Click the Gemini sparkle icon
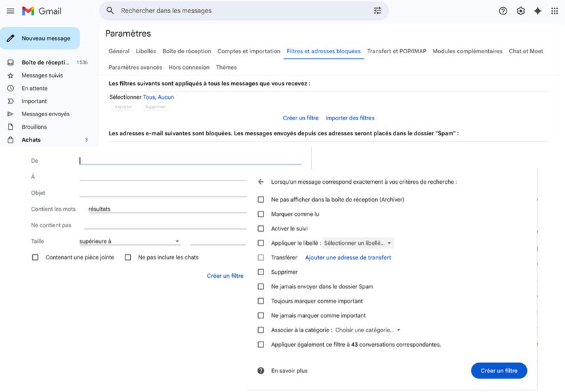 coord(537,11)
